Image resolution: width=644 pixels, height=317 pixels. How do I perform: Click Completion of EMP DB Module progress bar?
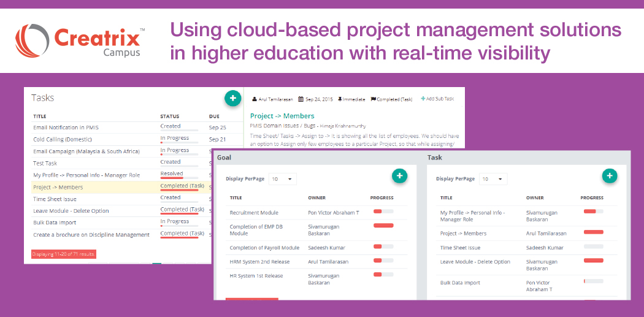click(x=383, y=226)
